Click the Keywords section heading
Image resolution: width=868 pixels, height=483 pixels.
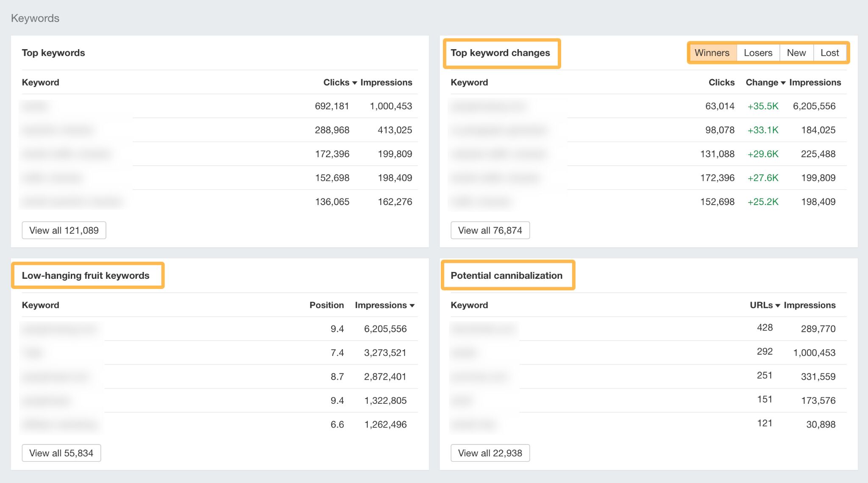pyautogui.click(x=36, y=18)
